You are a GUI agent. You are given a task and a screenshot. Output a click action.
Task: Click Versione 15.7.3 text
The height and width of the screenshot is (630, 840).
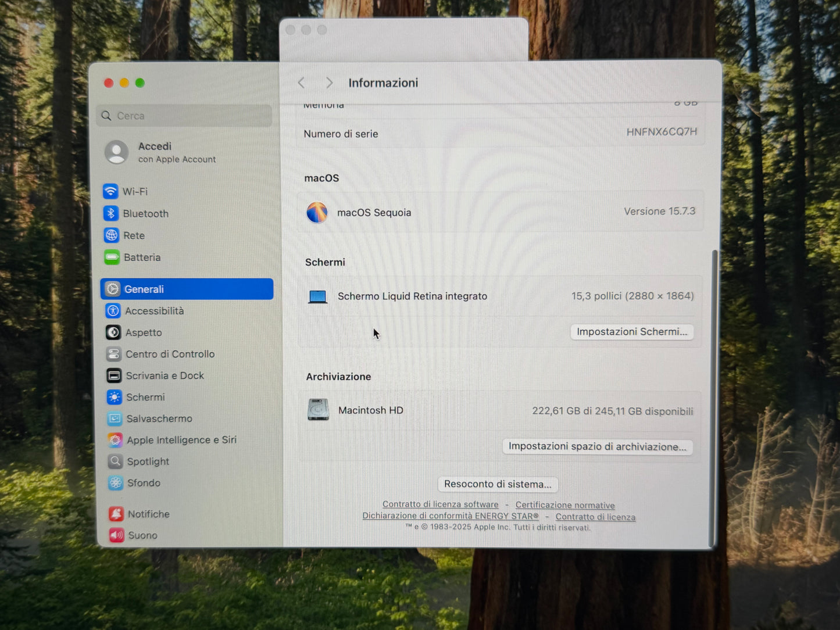(x=660, y=212)
